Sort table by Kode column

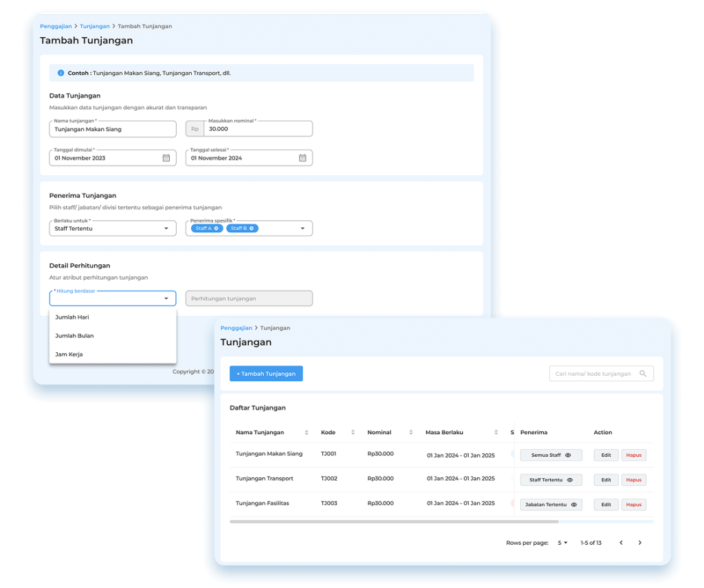pyautogui.click(x=353, y=433)
